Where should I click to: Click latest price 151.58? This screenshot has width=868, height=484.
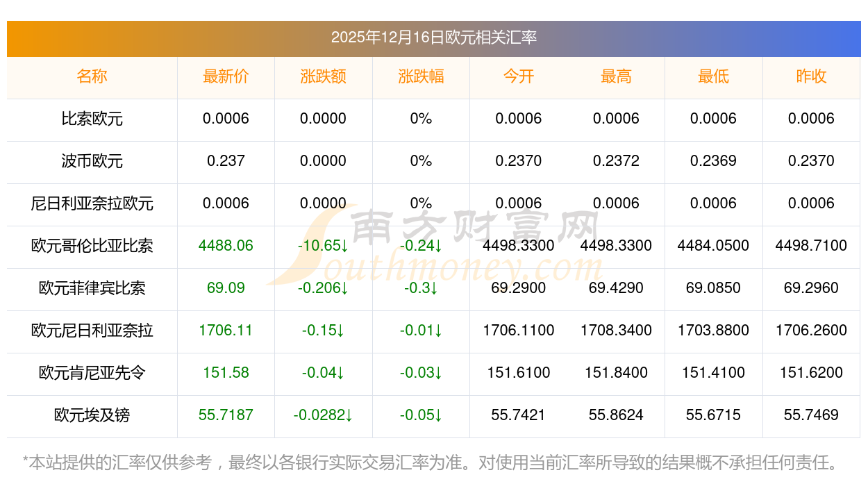click(x=226, y=373)
